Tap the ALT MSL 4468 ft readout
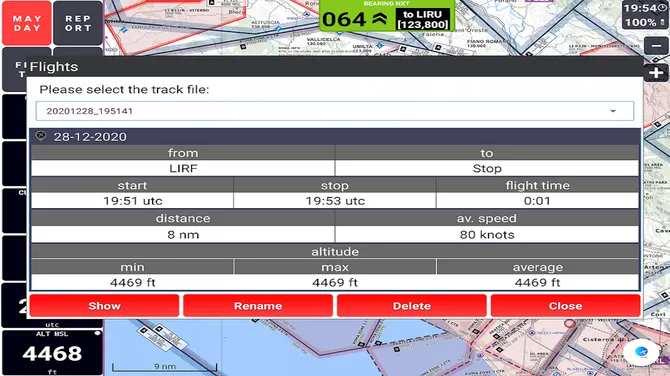This screenshot has width=670, height=376. [x=52, y=352]
